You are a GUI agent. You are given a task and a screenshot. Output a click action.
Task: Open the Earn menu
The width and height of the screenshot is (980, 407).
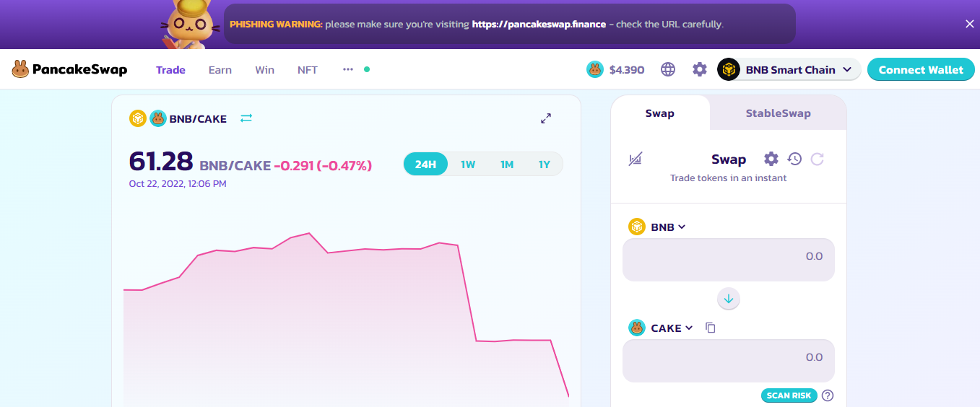[x=220, y=70]
